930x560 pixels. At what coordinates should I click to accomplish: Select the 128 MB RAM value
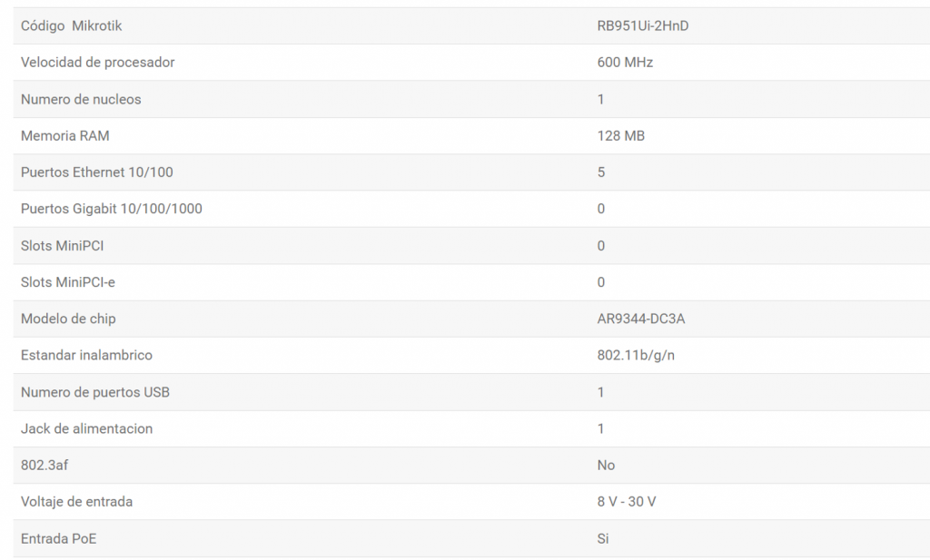tap(621, 136)
